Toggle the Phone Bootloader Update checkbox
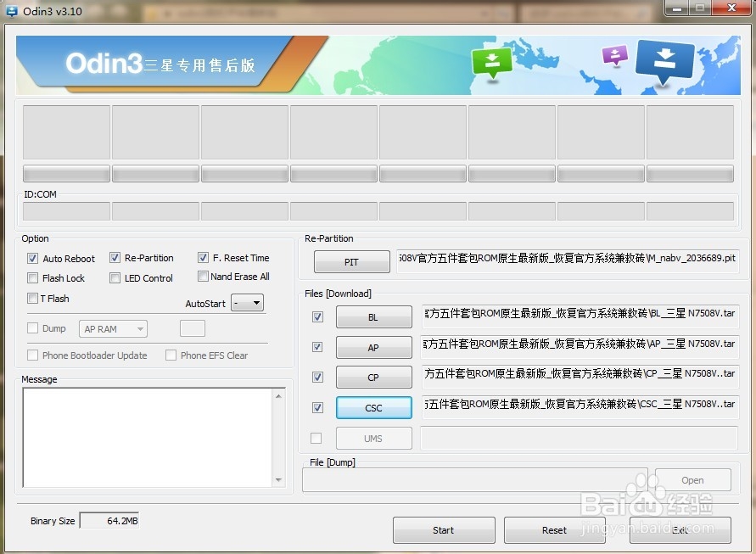The width and height of the screenshot is (756, 554). tap(32, 355)
